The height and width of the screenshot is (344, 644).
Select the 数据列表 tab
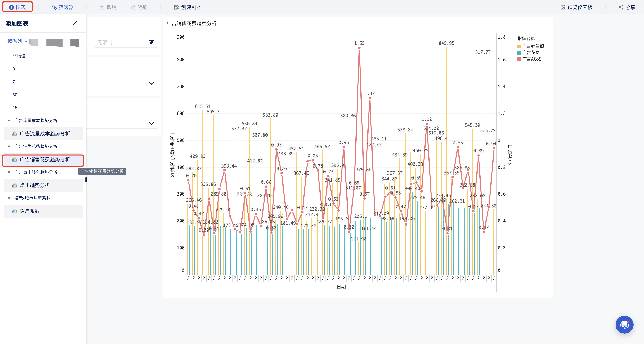coord(17,41)
